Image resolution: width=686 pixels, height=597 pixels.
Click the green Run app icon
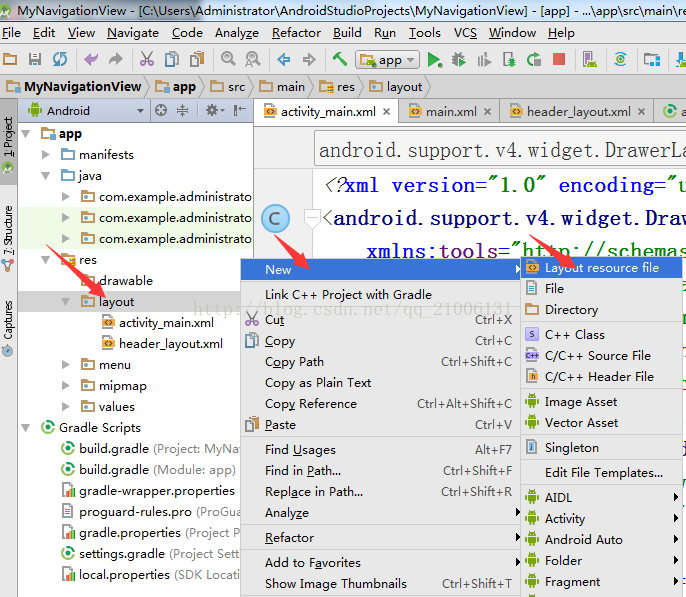click(434, 59)
